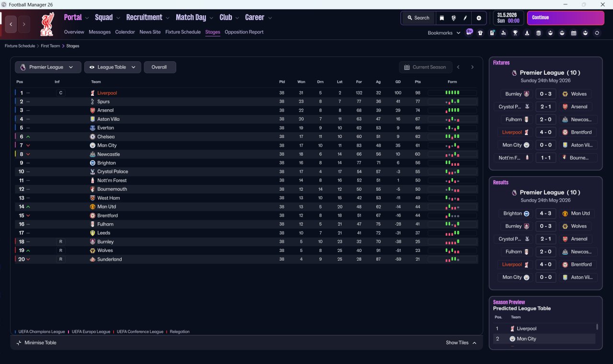Click the Current Season date selector

[425, 67]
